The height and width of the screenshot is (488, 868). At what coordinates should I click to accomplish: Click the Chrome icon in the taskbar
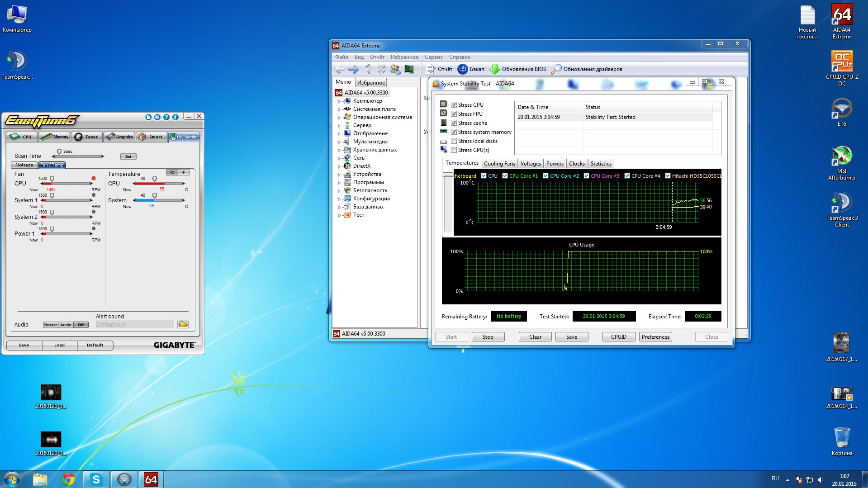(68, 479)
